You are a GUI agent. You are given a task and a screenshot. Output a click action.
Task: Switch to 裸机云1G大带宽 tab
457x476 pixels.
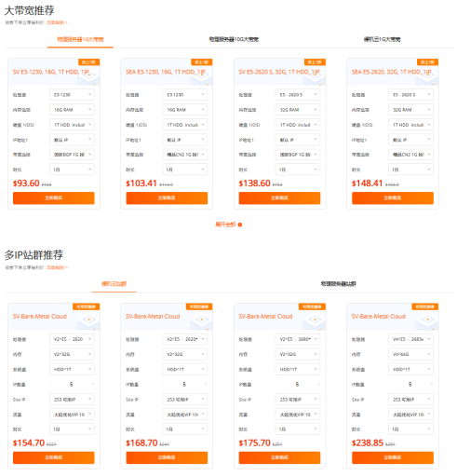pyautogui.click(x=382, y=39)
